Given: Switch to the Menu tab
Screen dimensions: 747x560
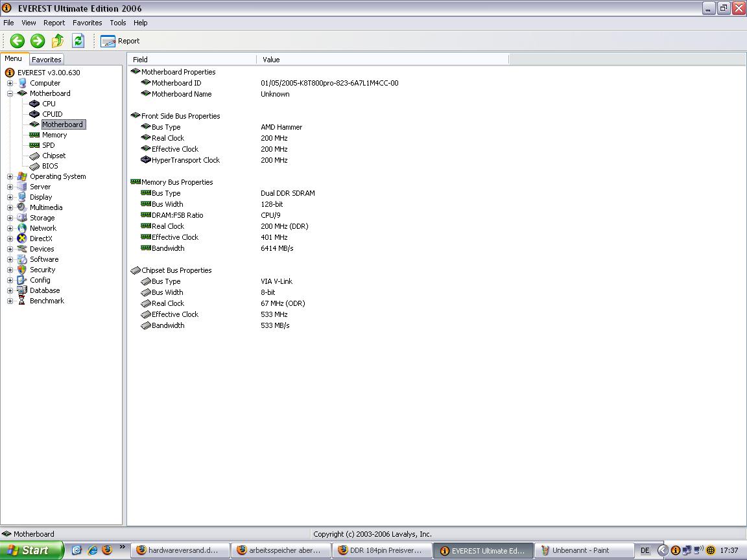Looking at the screenshot, I should (x=14, y=58).
